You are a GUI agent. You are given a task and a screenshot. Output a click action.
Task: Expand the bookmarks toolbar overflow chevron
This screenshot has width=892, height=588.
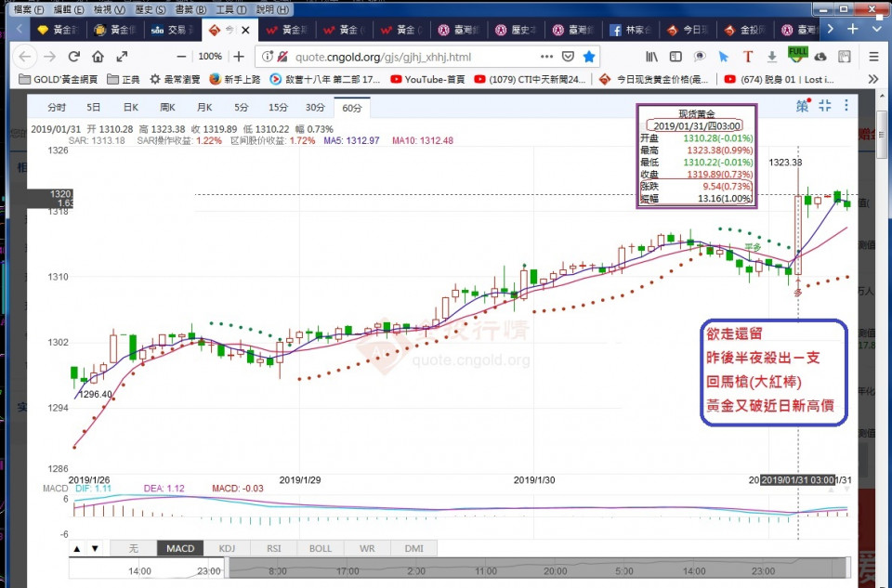(873, 79)
